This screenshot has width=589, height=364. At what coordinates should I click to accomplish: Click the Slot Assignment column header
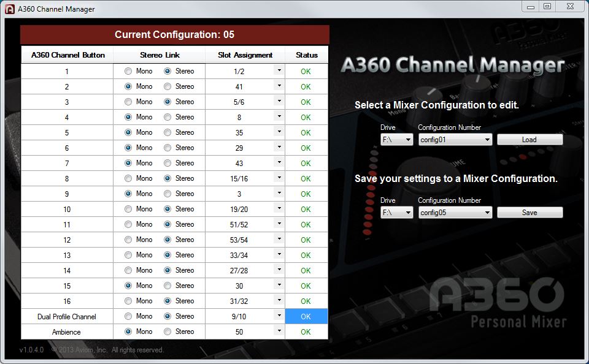[245, 55]
